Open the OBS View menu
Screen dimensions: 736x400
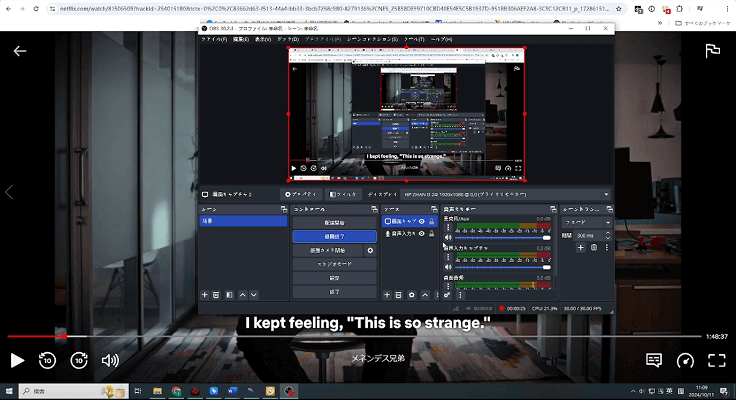(263, 39)
